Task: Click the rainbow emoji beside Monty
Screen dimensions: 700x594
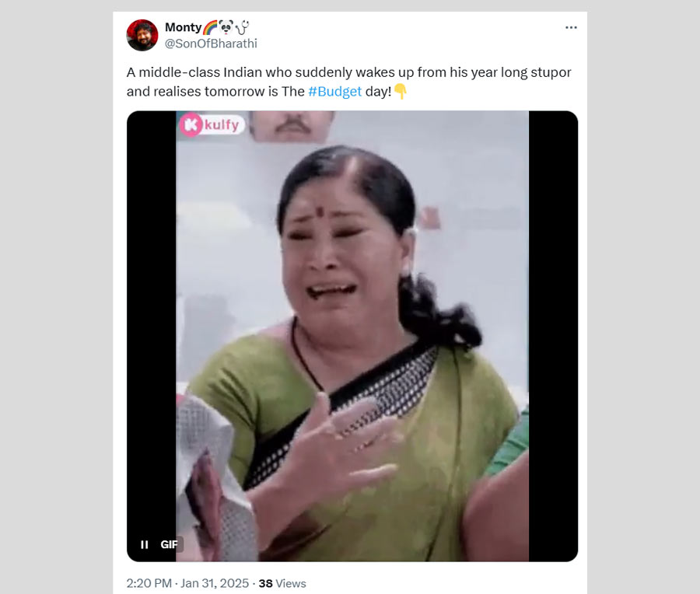Action: [x=210, y=28]
